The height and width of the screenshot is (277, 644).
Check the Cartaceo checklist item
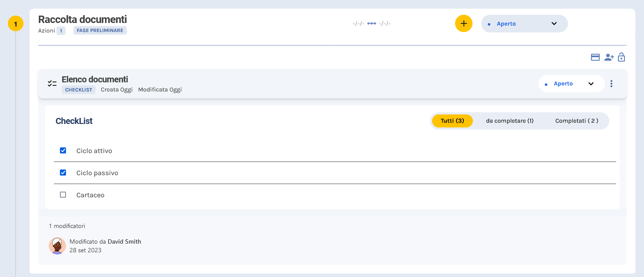(63, 195)
